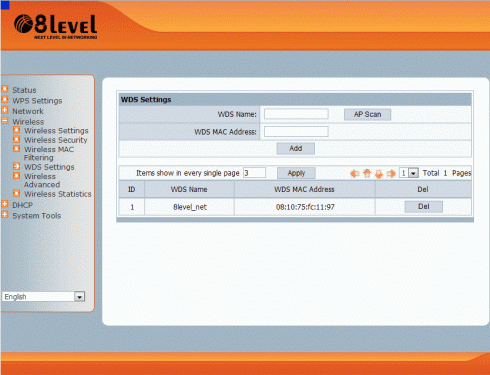Expand the Network menu plus icon
This screenshot has width=490, height=375.
[x=5, y=110]
